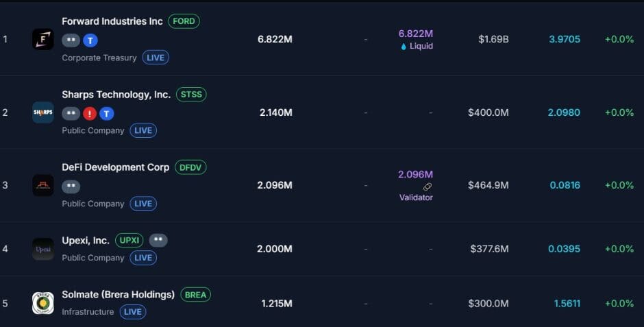Click the Sharps Technology logo icon
Viewport: 644px width, 327px height.
click(x=42, y=112)
